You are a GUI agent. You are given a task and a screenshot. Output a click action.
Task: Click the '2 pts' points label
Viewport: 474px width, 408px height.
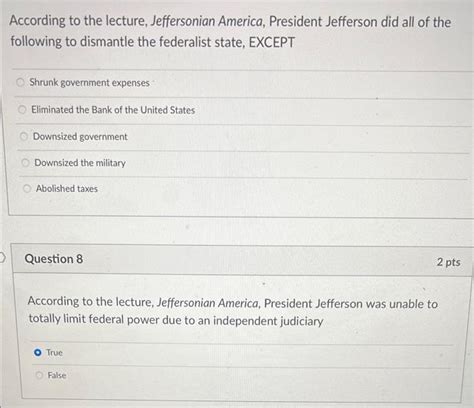(x=448, y=262)
